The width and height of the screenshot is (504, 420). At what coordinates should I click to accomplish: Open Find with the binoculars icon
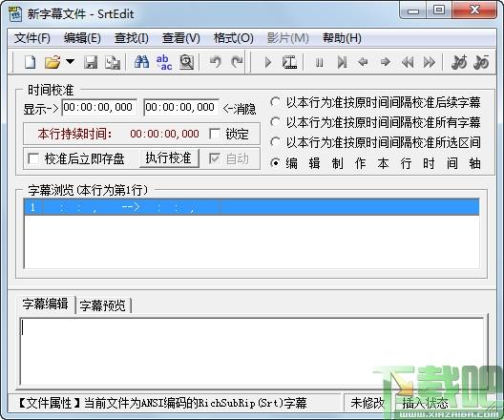[141, 62]
